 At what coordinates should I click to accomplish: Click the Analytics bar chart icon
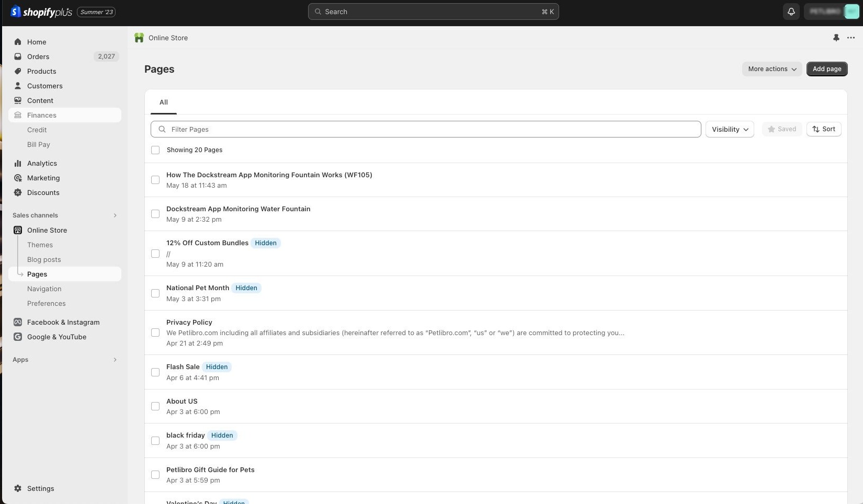[18, 163]
